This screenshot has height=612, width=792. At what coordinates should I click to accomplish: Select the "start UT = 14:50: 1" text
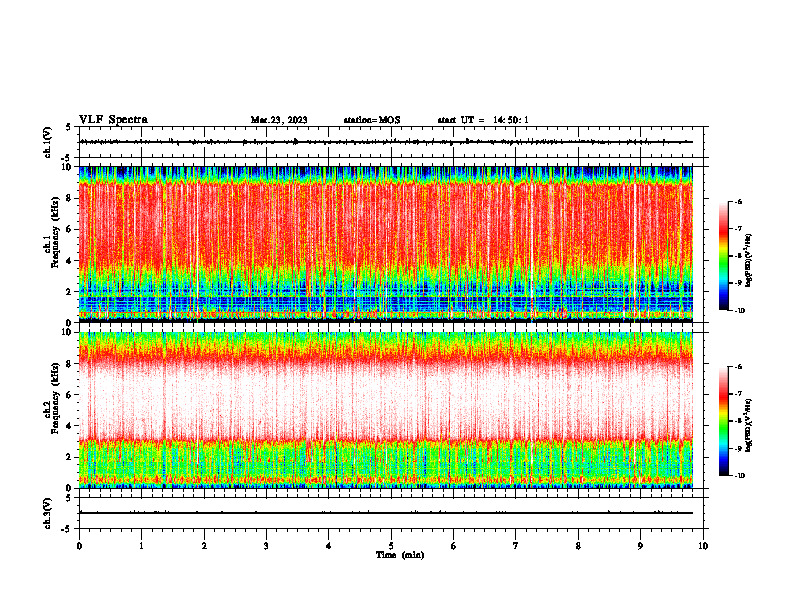point(483,120)
